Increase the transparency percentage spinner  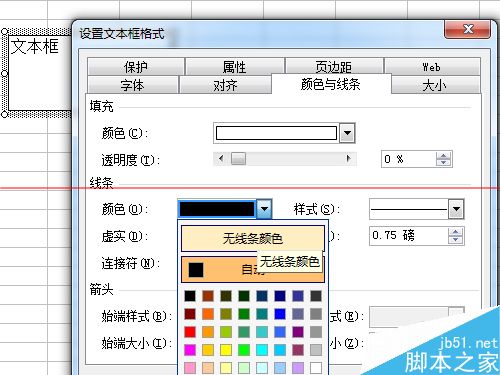coord(443,155)
